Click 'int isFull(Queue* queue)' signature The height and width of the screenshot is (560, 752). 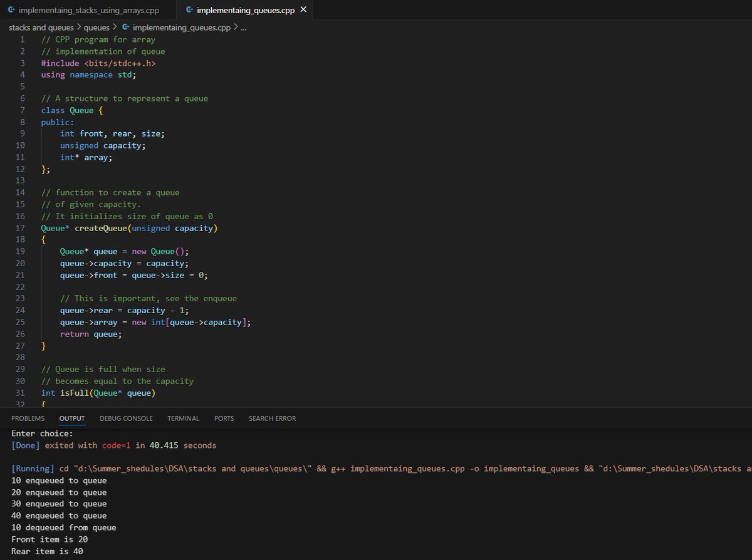click(x=98, y=393)
